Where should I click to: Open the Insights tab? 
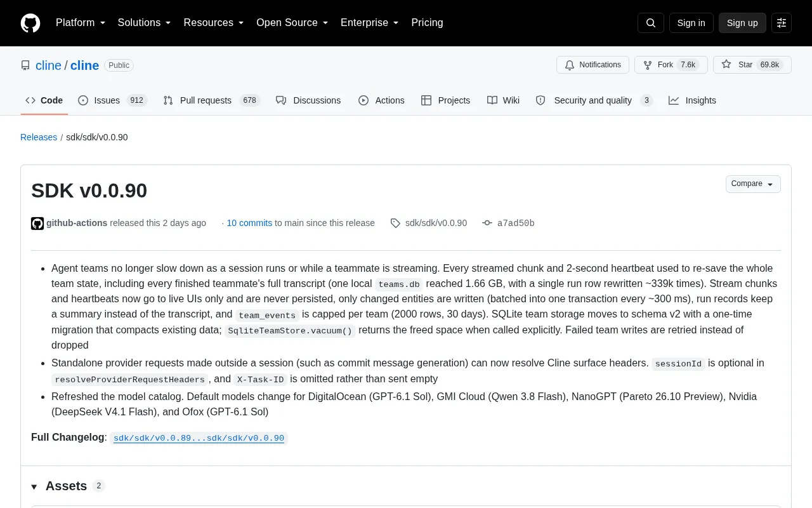[x=692, y=100]
